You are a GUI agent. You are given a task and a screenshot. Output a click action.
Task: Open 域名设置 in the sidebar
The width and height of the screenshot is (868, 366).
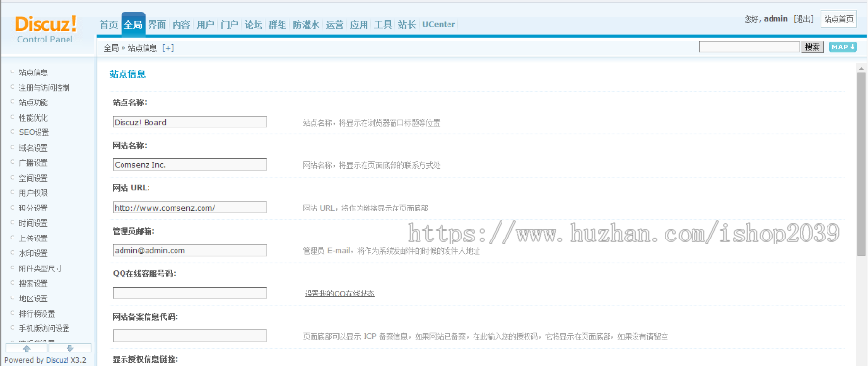coord(33,148)
